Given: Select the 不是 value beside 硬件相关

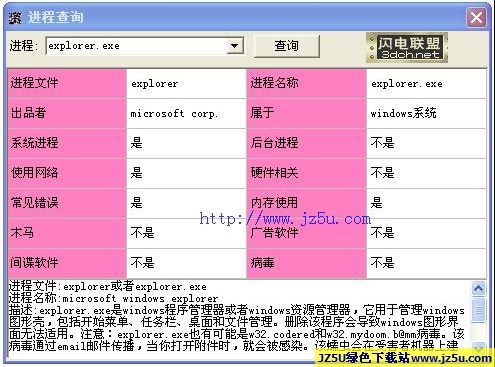Looking at the screenshot, I should 426,173.
